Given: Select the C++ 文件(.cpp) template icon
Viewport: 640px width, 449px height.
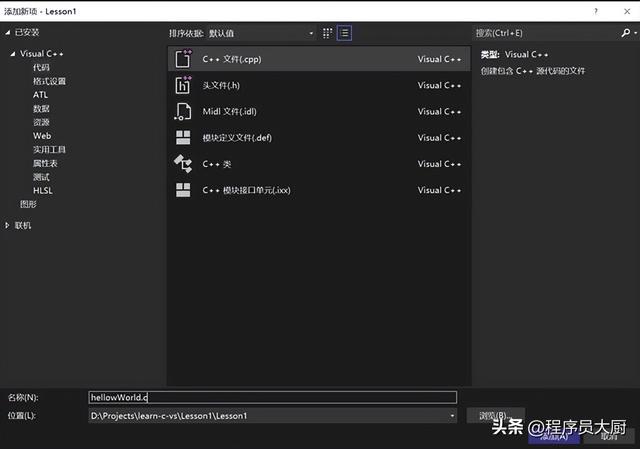Looking at the screenshot, I should point(183,59).
